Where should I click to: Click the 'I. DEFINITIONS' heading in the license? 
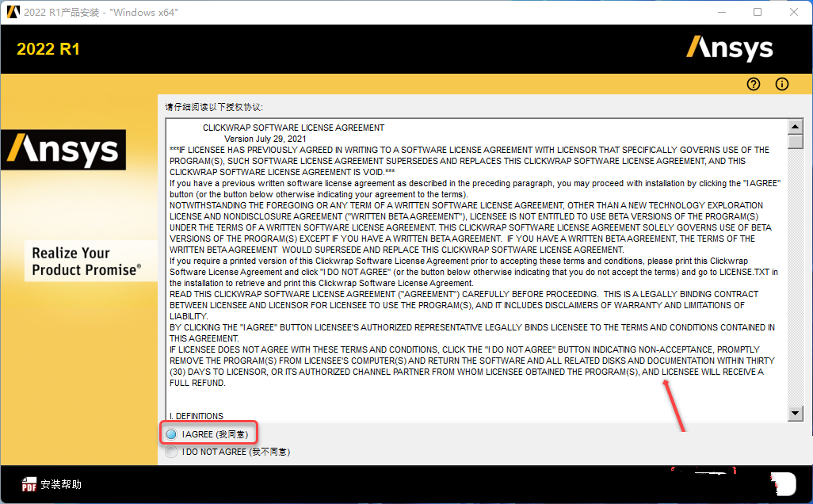(x=197, y=416)
